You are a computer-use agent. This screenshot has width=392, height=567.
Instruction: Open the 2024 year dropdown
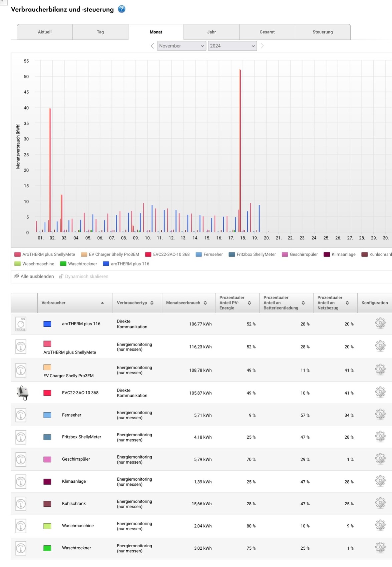pos(232,46)
